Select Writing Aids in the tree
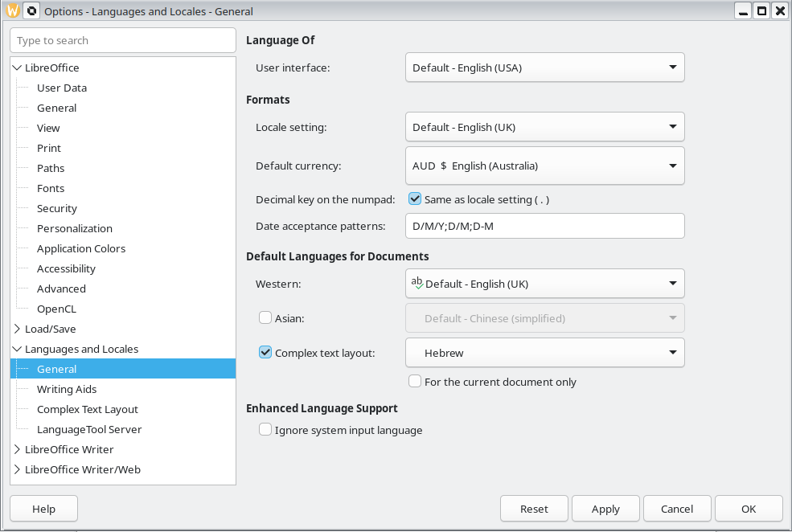This screenshot has height=532, width=792. coord(67,389)
